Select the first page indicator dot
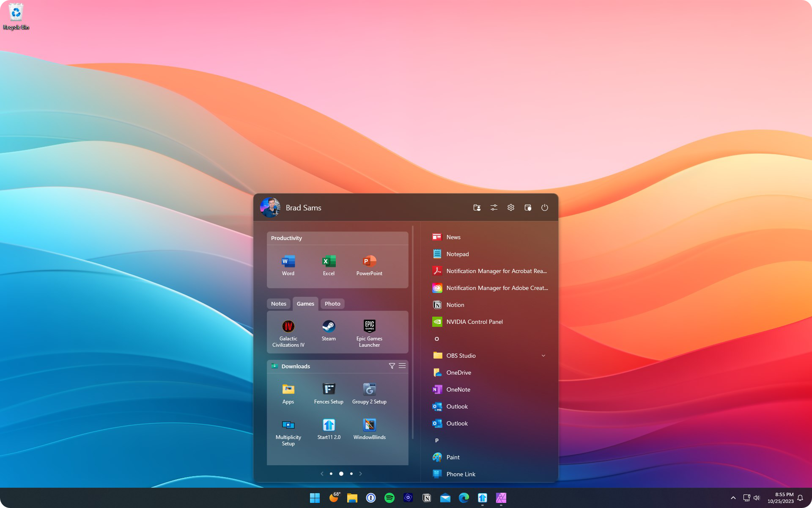This screenshot has height=508, width=812. click(x=331, y=474)
